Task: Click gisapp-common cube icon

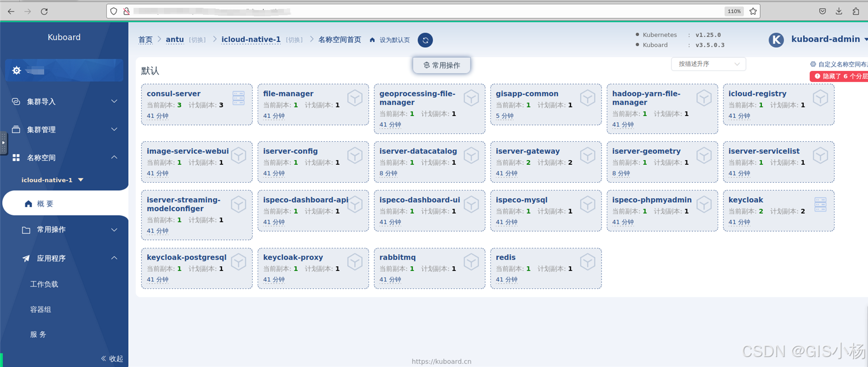Action: point(587,98)
